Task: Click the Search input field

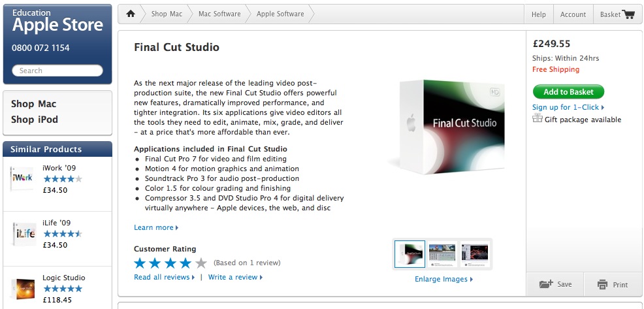Action: tap(57, 71)
